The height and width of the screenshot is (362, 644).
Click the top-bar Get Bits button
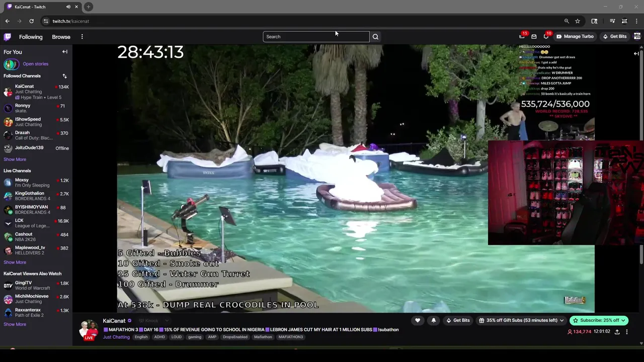point(614,37)
